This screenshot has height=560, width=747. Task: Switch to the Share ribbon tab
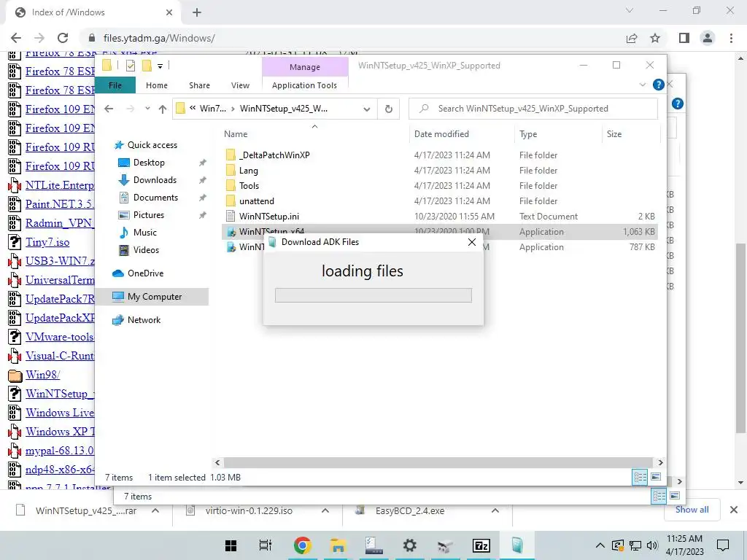tap(199, 85)
